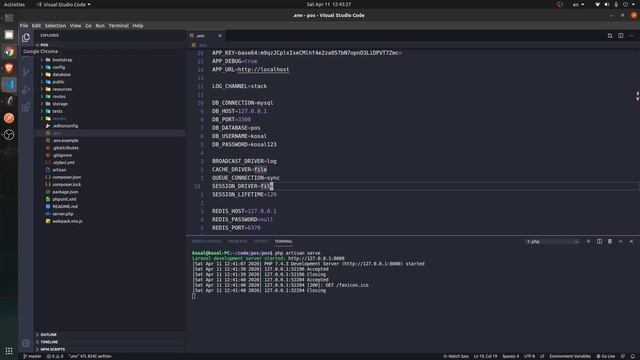
Task: Change language mode Environment Variables
Action: click(x=570, y=356)
